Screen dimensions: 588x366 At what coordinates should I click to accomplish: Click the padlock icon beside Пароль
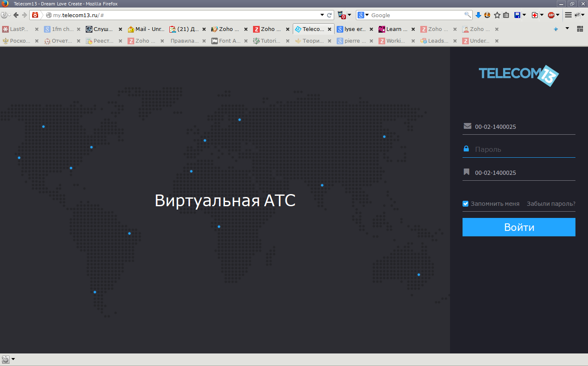(x=466, y=148)
